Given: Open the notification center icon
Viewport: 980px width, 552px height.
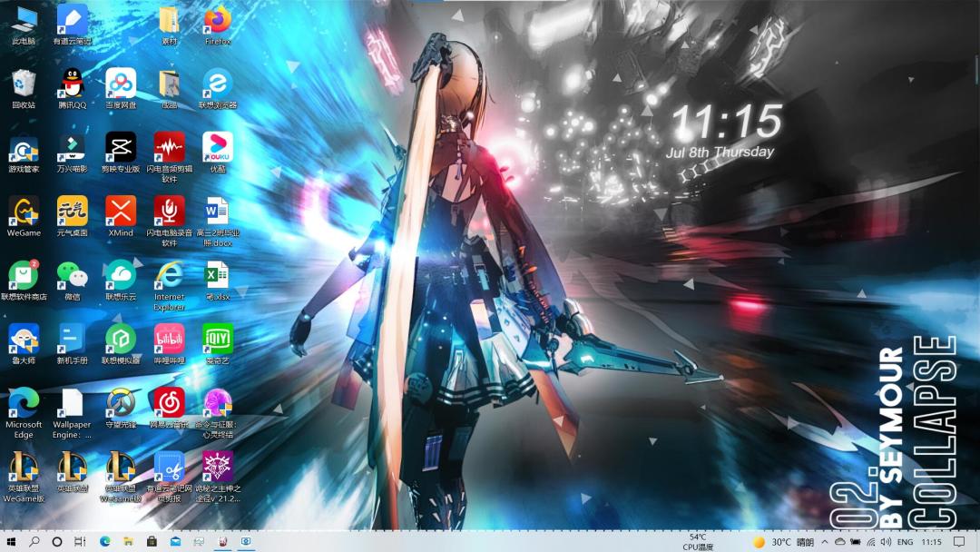Looking at the screenshot, I should (959, 542).
